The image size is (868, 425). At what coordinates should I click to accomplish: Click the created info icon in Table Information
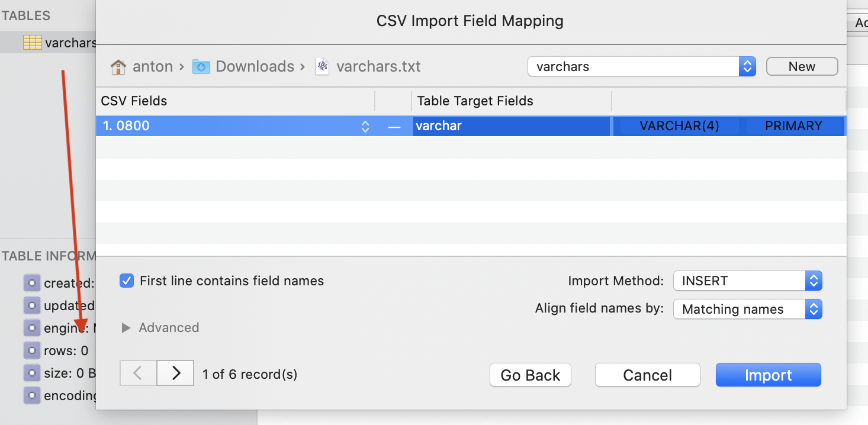31,283
